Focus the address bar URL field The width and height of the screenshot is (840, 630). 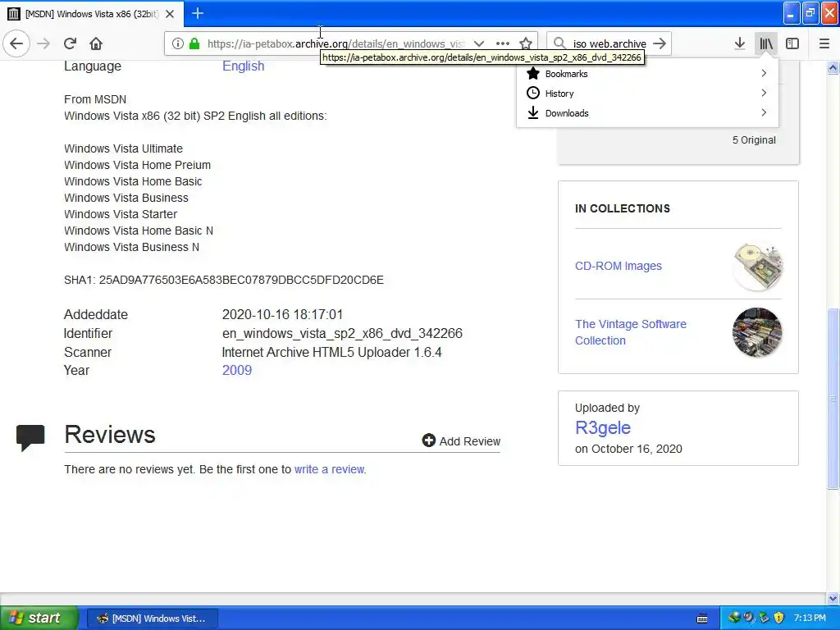point(337,43)
